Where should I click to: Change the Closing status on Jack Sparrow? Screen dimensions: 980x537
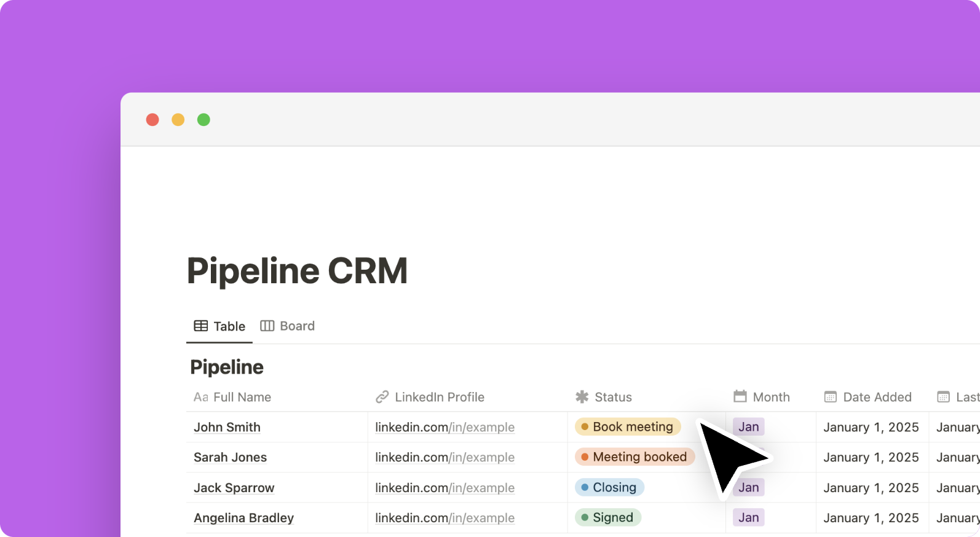pos(609,487)
